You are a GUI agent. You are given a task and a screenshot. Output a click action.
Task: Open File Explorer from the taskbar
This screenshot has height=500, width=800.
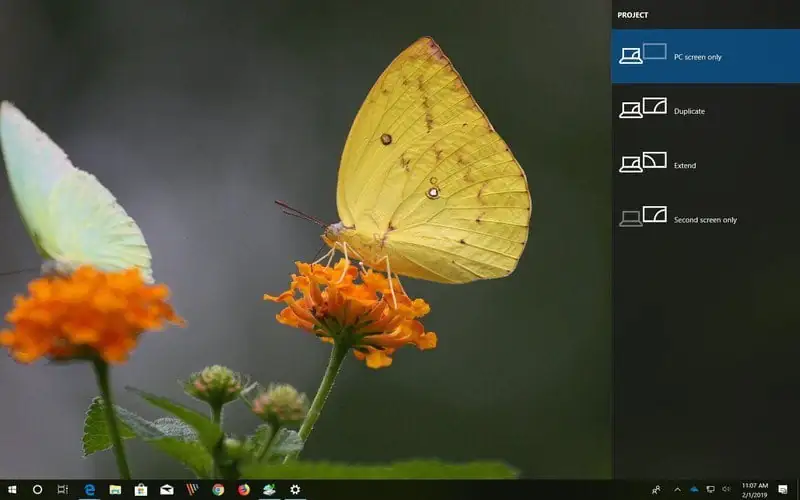115,490
